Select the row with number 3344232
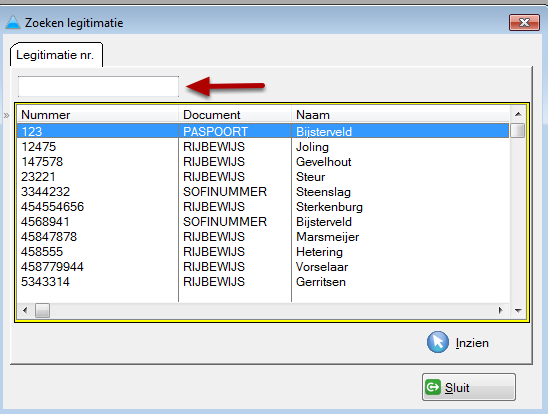 pyautogui.click(x=263, y=192)
